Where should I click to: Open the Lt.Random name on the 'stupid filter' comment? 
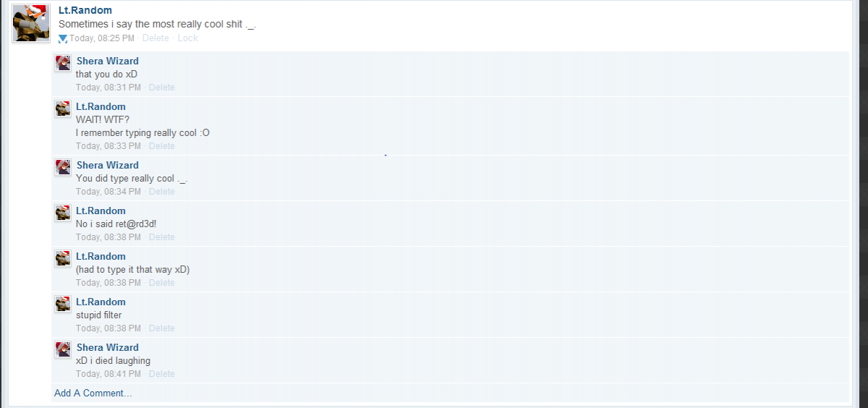click(x=101, y=302)
